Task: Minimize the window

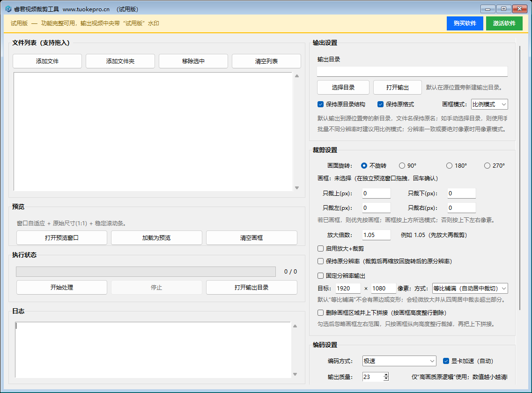Action: point(488,9)
